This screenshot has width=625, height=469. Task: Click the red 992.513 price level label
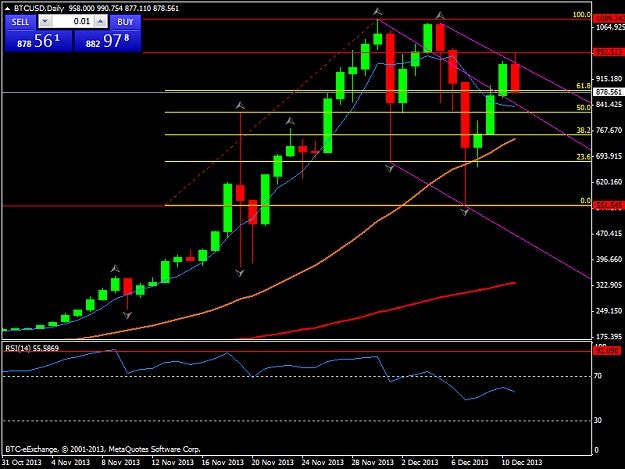click(x=608, y=52)
